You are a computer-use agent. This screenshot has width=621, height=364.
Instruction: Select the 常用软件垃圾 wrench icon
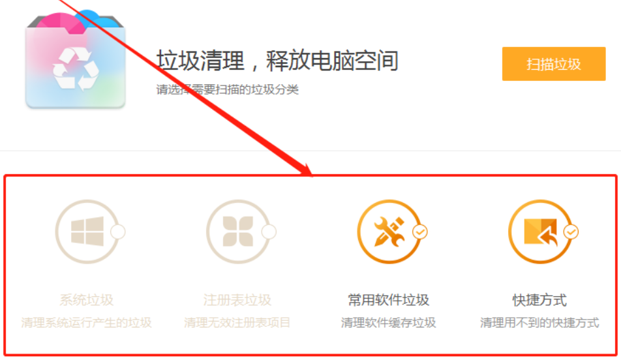pyautogui.click(x=389, y=232)
